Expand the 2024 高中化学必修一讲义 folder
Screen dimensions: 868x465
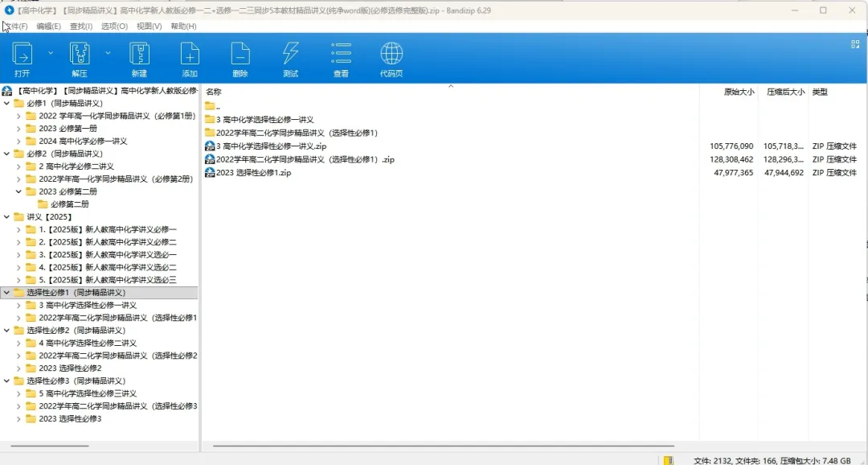[x=18, y=142]
